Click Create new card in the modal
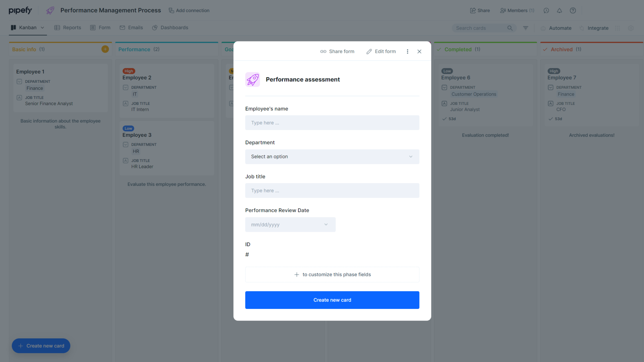 [332, 300]
